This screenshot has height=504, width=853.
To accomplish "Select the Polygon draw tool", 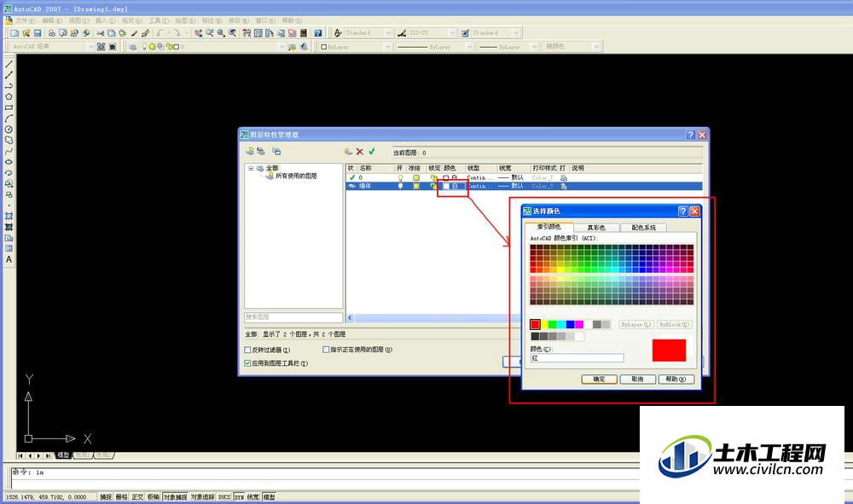I will point(9,96).
